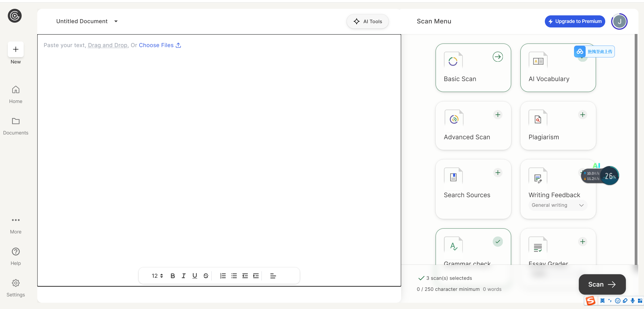Add Advanced Scan with its plus button

[498, 115]
